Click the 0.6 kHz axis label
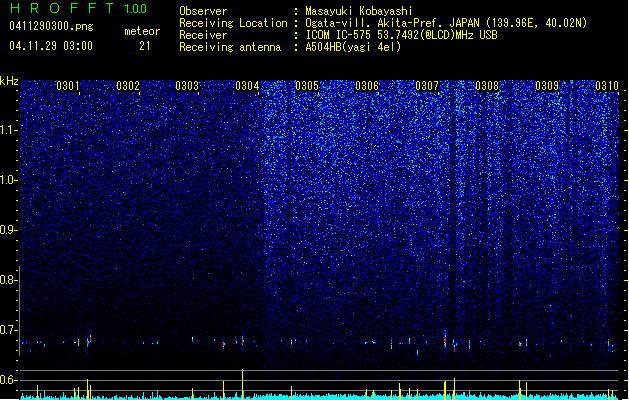Viewport: 629px width, 400px height. [x=8, y=380]
